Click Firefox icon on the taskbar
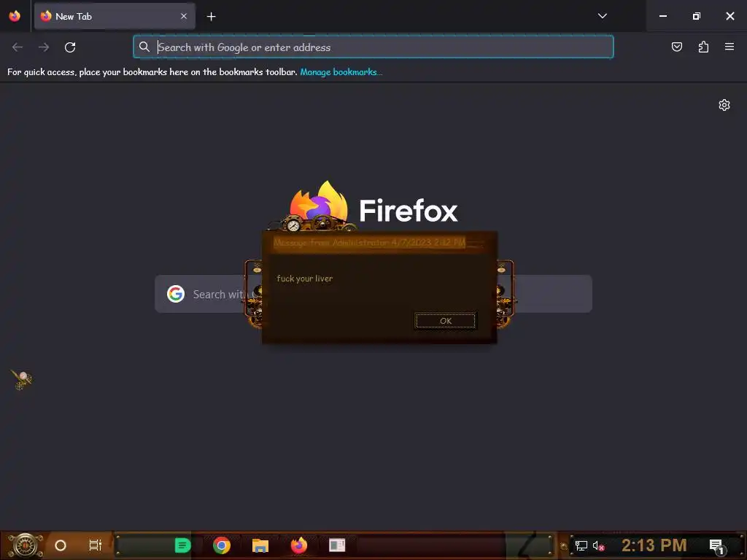 (x=299, y=545)
